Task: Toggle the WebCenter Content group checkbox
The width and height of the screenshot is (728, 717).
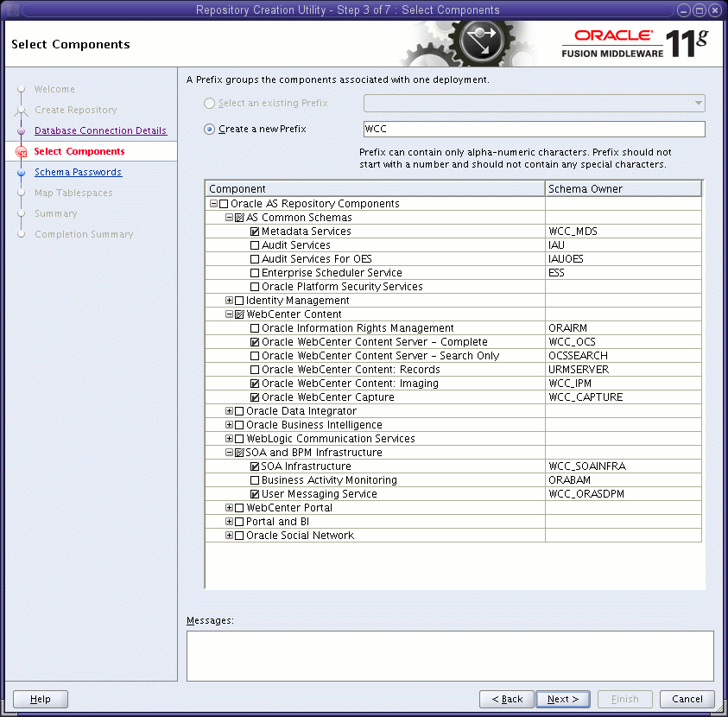Action: (239, 314)
